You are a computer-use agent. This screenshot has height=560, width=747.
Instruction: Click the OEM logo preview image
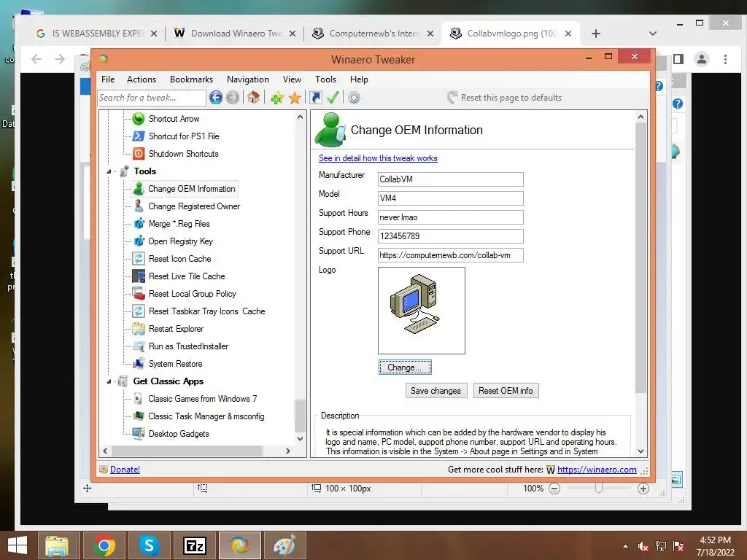(x=422, y=311)
